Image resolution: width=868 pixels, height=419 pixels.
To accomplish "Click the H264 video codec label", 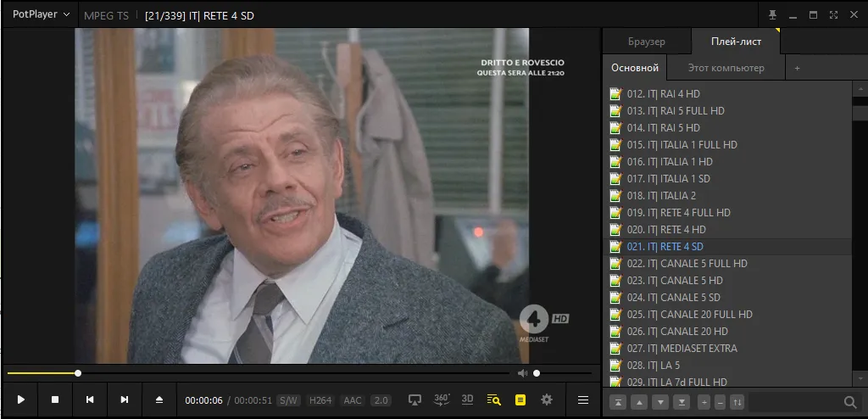I will pyautogui.click(x=320, y=400).
